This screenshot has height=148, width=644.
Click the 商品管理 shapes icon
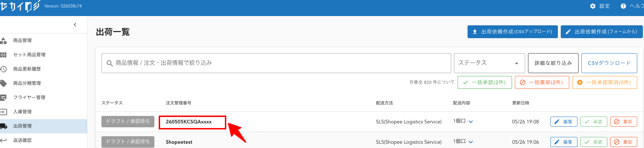[4, 41]
